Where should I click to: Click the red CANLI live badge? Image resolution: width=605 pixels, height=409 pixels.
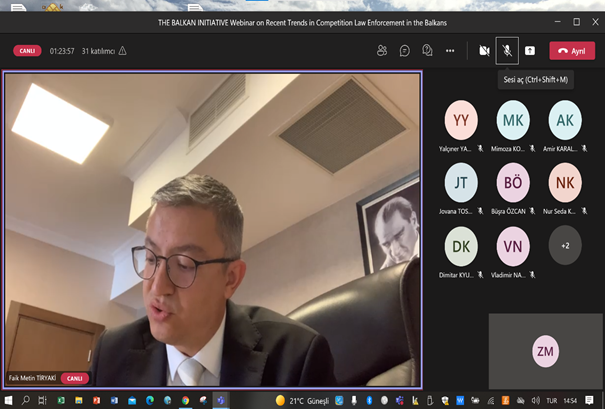coord(27,50)
